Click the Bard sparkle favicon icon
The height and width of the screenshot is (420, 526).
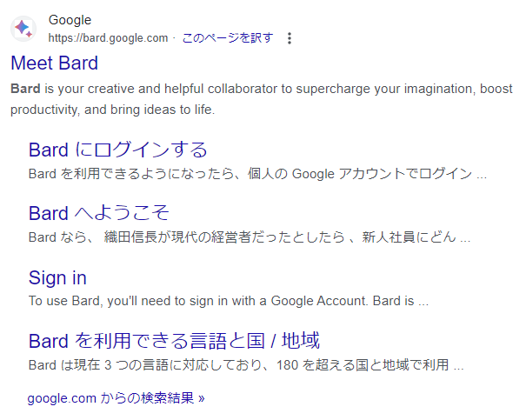[x=23, y=29]
